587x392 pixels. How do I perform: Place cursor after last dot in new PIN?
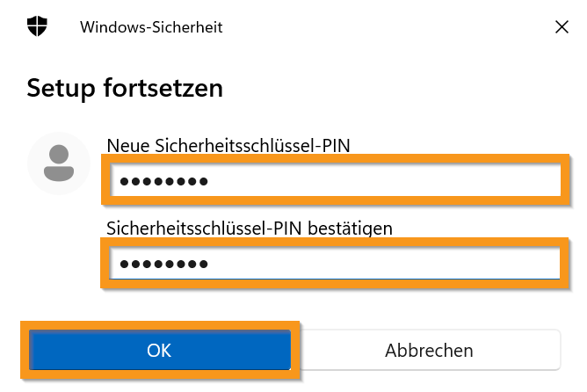210,182
